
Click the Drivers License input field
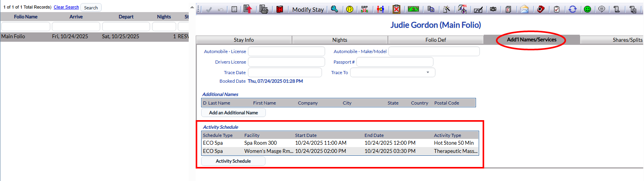[287, 62]
